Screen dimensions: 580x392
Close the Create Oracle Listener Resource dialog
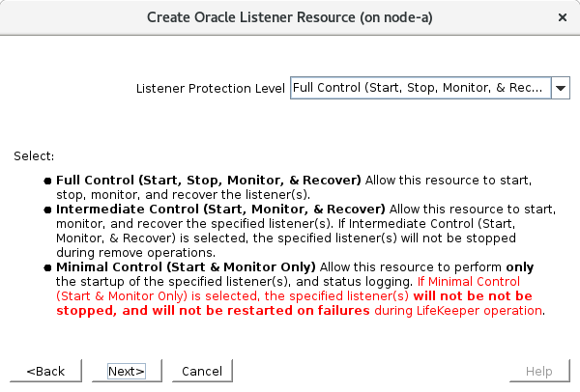tap(563, 17)
